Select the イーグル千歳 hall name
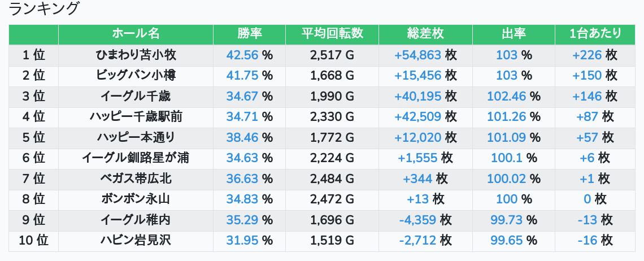 click(136, 96)
